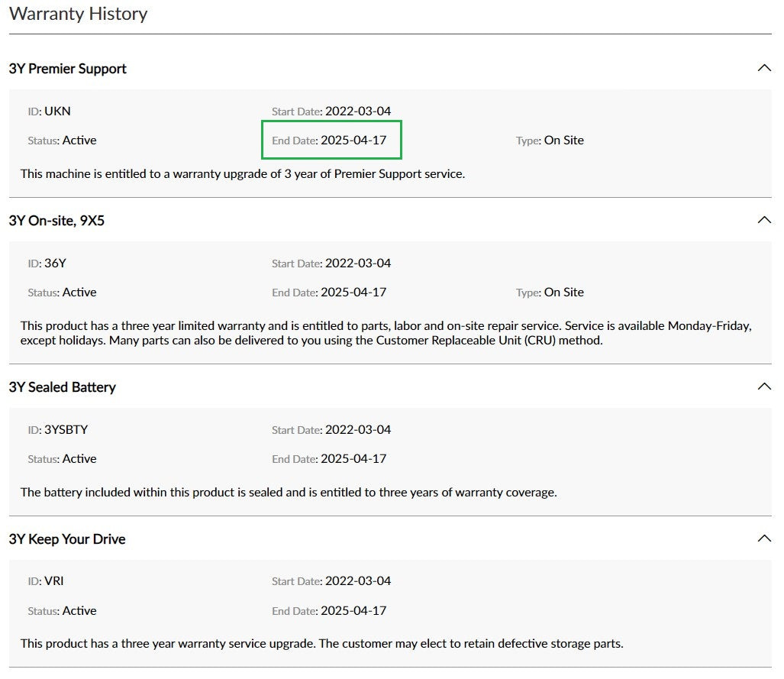The image size is (784, 679).
Task: Collapse the 3Y Keep Your Drive chevron
Action: tap(764, 538)
